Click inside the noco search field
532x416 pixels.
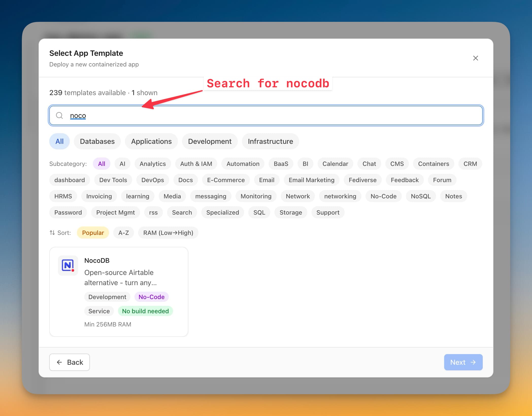(178, 115)
